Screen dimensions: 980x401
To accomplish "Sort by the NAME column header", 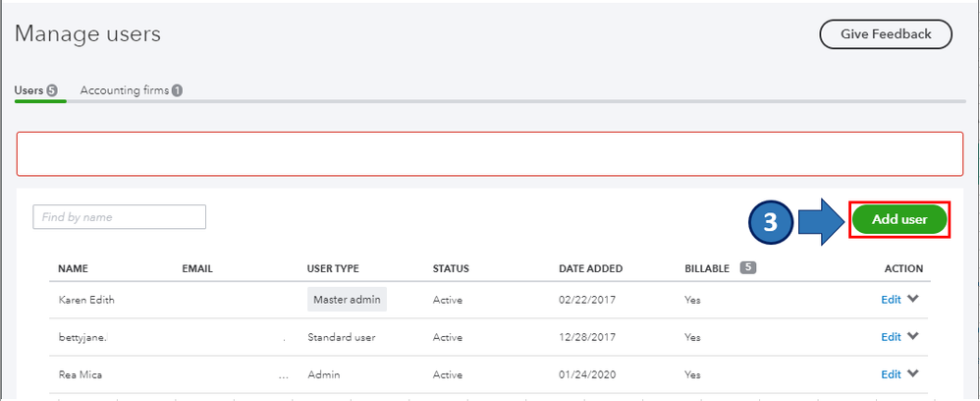I will point(74,268).
